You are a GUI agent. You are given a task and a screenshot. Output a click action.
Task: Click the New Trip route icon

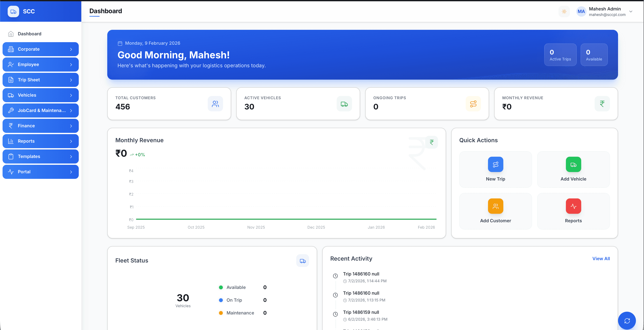point(495,164)
